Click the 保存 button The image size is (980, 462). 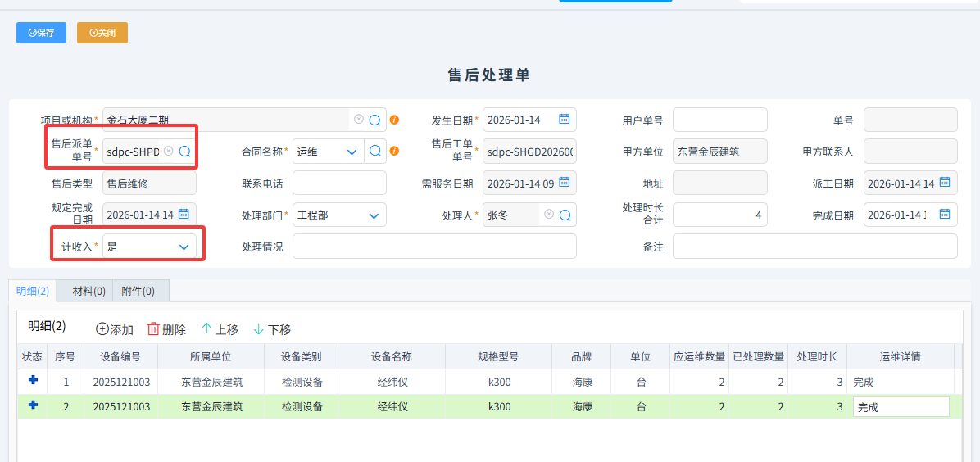tap(41, 33)
